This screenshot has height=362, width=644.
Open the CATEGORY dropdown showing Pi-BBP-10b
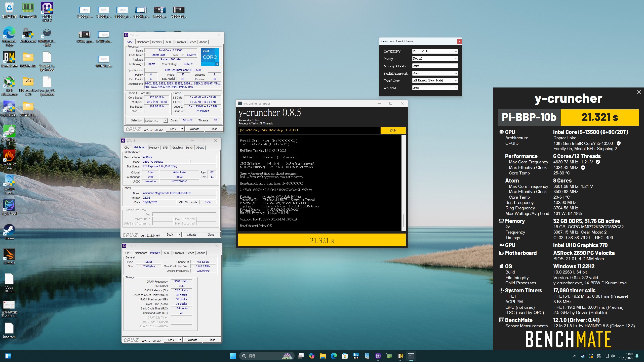pyautogui.click(x=435, y=51)
